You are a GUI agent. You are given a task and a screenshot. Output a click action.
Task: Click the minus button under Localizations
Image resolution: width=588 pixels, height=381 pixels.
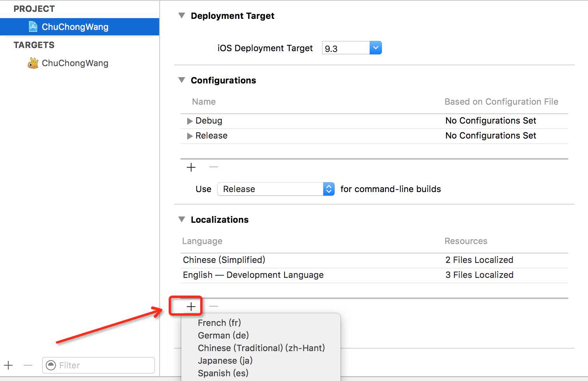(x=214, y=306)
